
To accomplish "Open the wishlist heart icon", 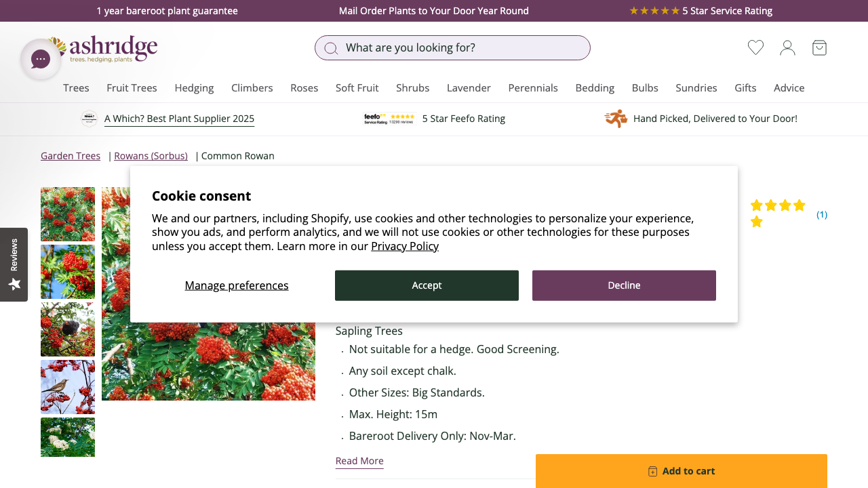I will [x=755, y=47].
